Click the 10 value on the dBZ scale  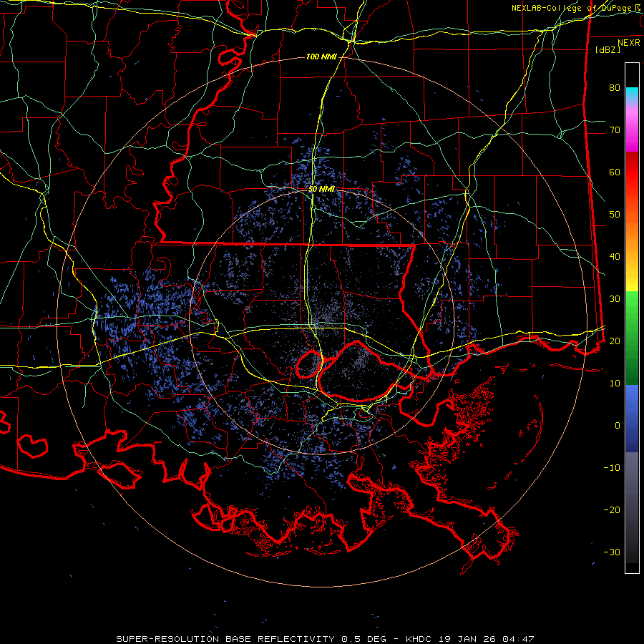(615, 384)
